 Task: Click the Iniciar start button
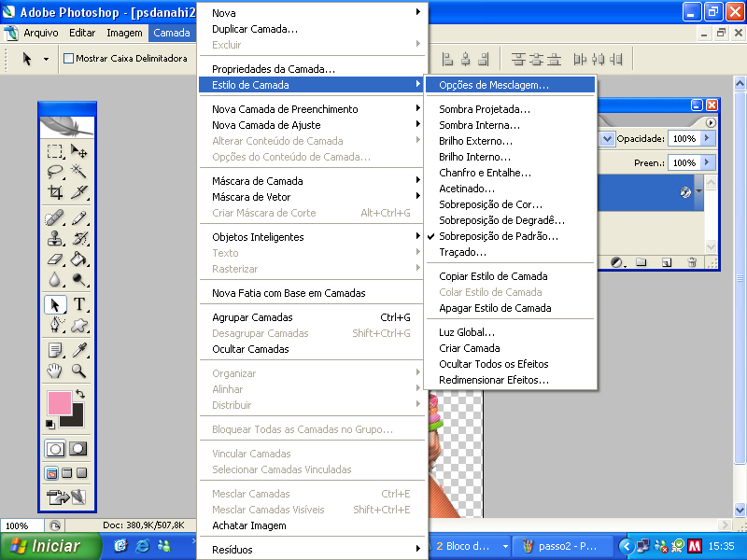(x=50, y=546)
